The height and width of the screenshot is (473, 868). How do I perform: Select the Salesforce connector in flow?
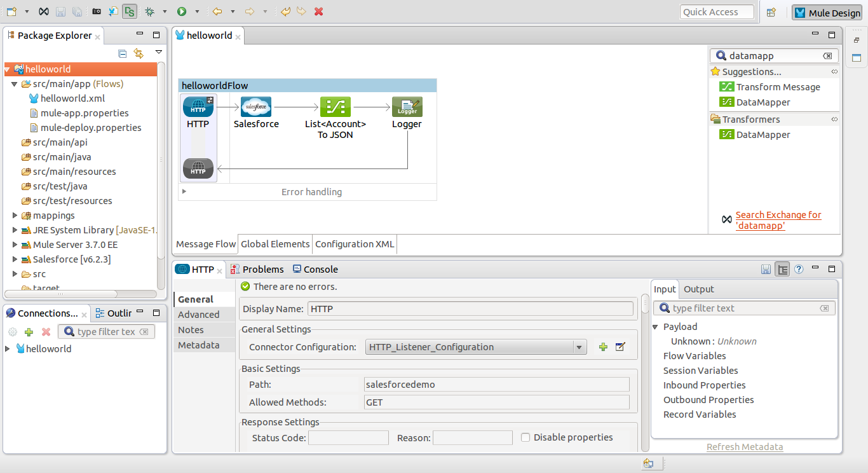[256, 107]
